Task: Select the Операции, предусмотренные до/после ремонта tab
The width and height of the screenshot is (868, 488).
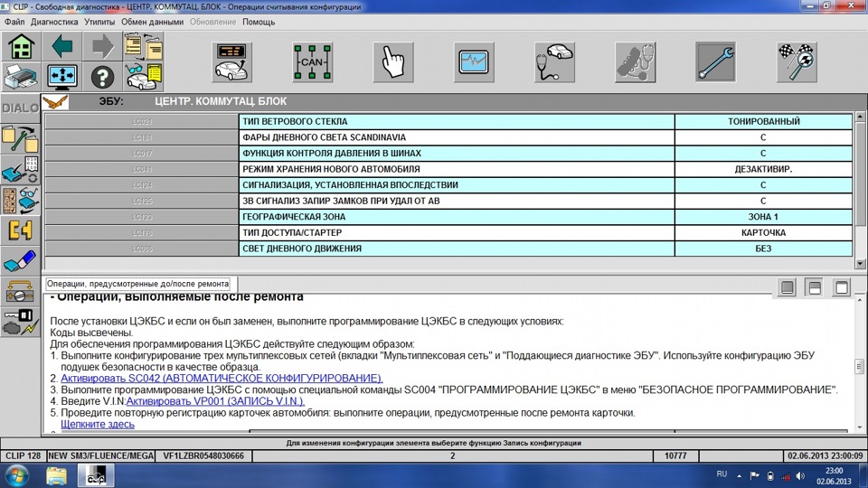Action: click(137, 284)
